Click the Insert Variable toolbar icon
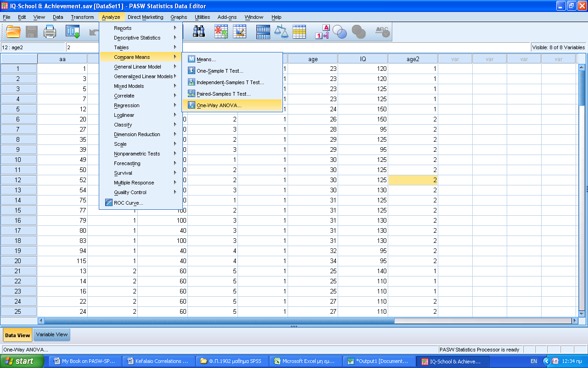Viewport: 588px width, 368px height. (x=239, y=31)
